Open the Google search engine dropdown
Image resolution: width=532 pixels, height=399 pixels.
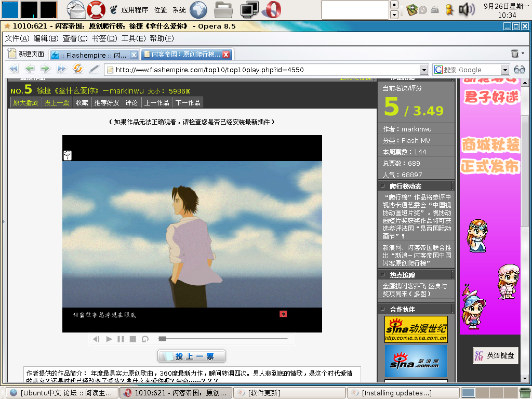point(505,70)
